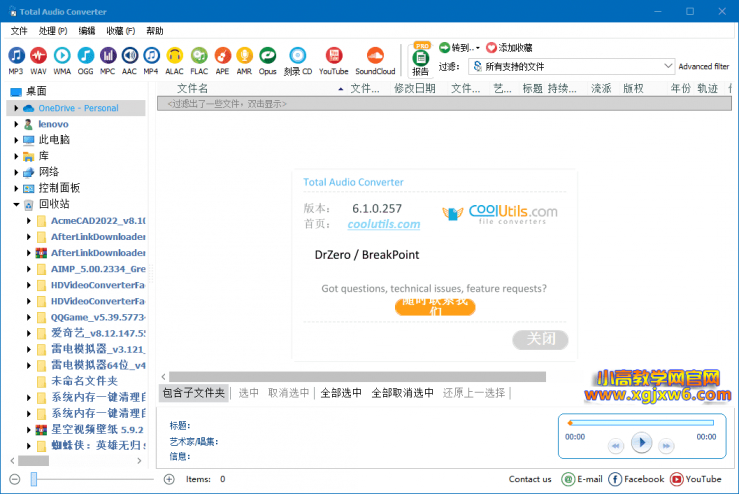Open the YouTube toolbar tool
739x494 pixels.
pyautogui.click(x=334, y=61)
